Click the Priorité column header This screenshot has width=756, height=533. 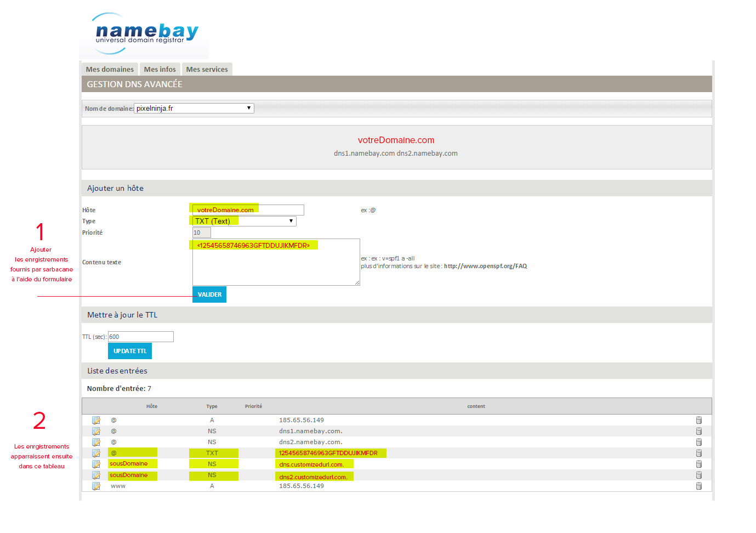[x=253, y=406]
